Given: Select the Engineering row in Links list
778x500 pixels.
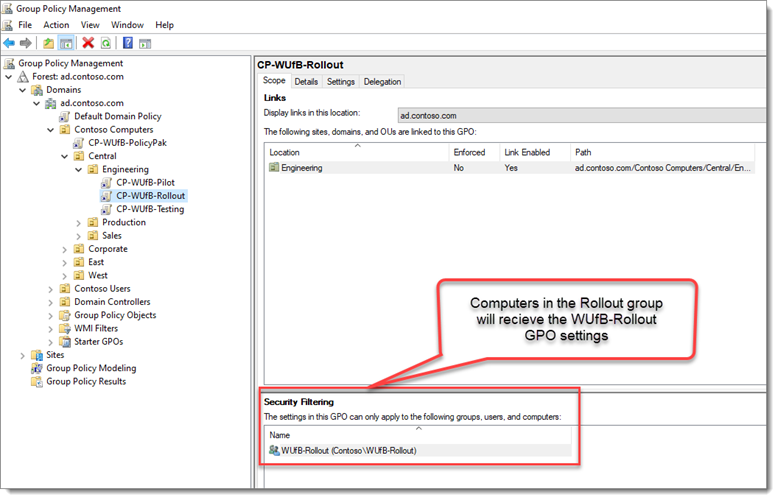Looking at the screenshot, I should [510, 168].
